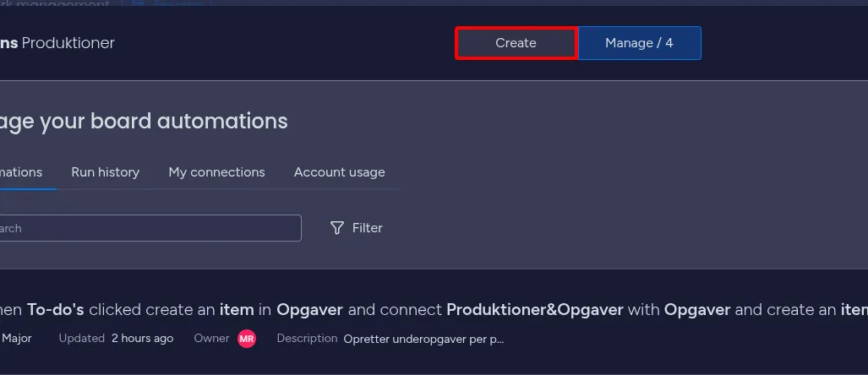This screenshot has width=868, height=375.
Task: Open the description text 'Opretter underopgaver per p…'
Action: click(423, 339)
